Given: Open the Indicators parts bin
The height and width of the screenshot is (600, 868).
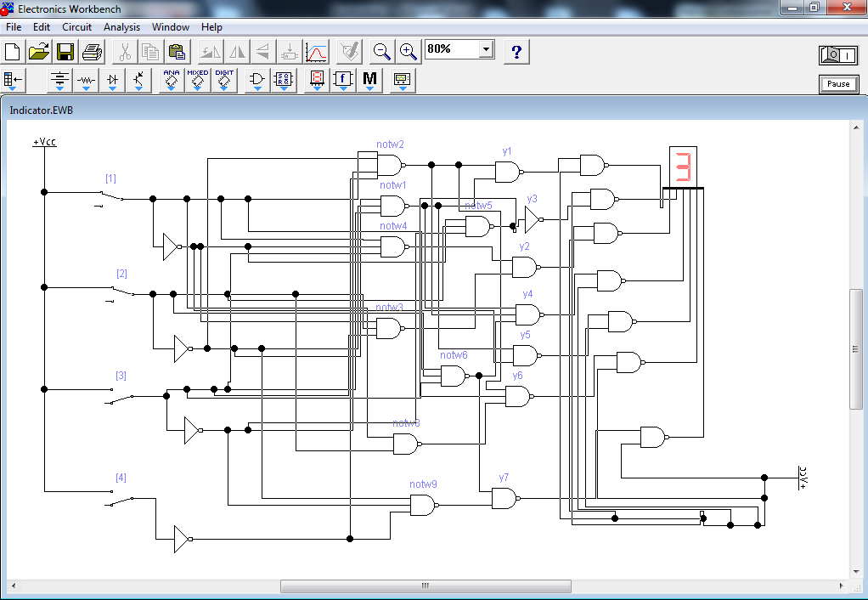Looking at the screenshot, I should tap(317, 81).
